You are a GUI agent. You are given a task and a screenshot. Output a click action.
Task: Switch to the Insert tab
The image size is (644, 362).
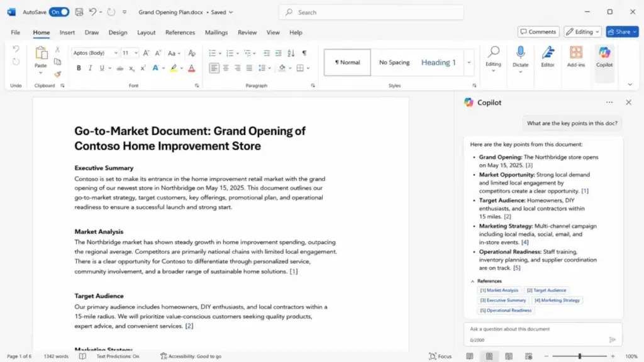(67, 33)
